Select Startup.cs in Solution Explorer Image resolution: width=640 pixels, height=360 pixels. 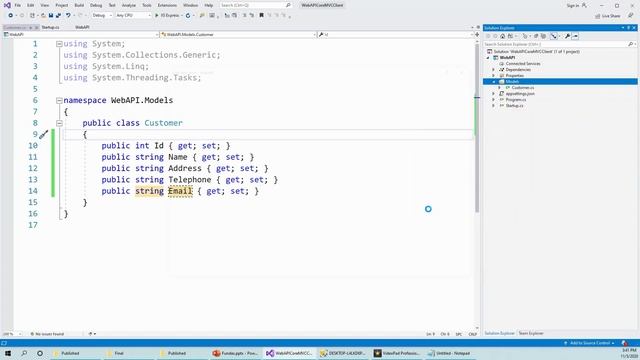click(x=514, y=106)
